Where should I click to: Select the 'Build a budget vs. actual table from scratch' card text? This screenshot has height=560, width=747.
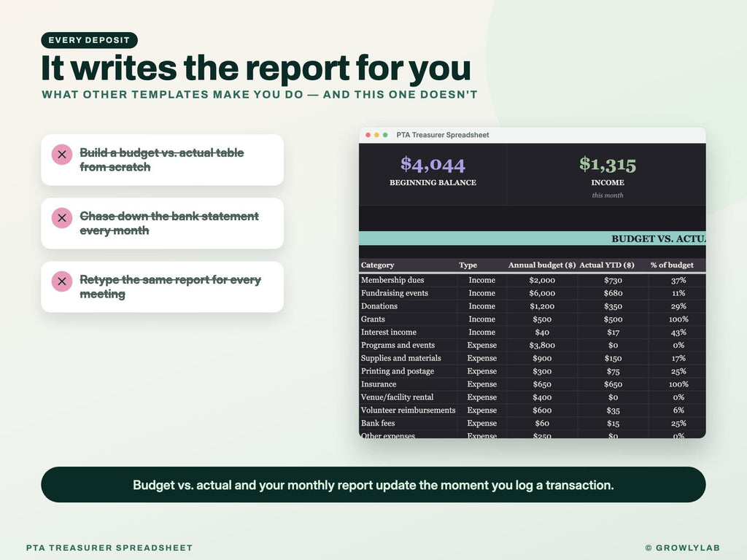coord(162,160)
